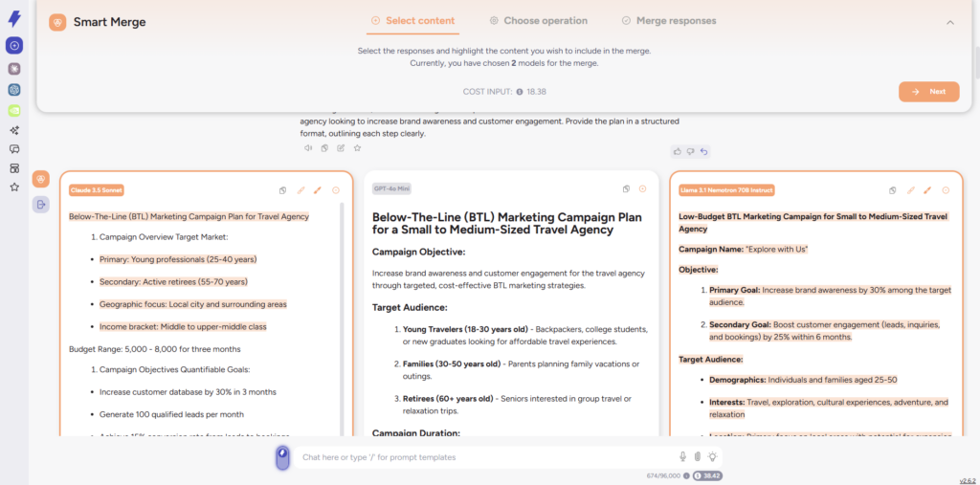Image resolution: width=980 pixels, height=485 pixels.
Task: Click the Next button
Action: 928,91
